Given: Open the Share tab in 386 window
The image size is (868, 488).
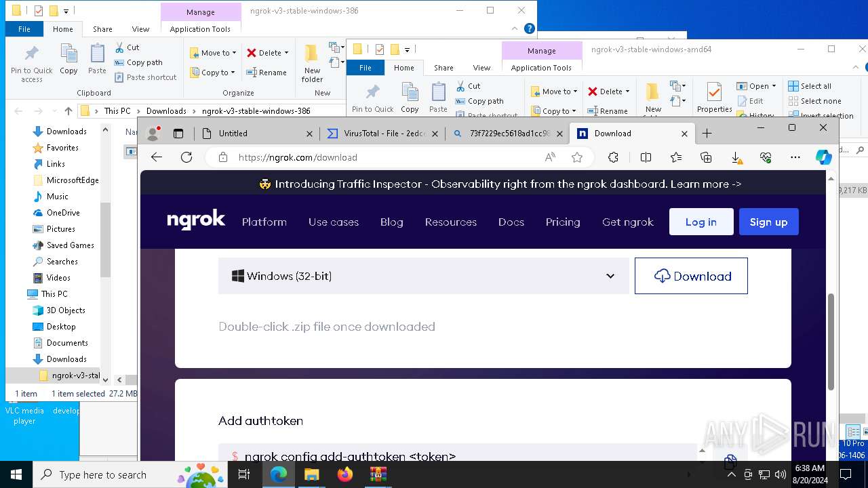Looking at the screenshot, I should click(102, 29).
